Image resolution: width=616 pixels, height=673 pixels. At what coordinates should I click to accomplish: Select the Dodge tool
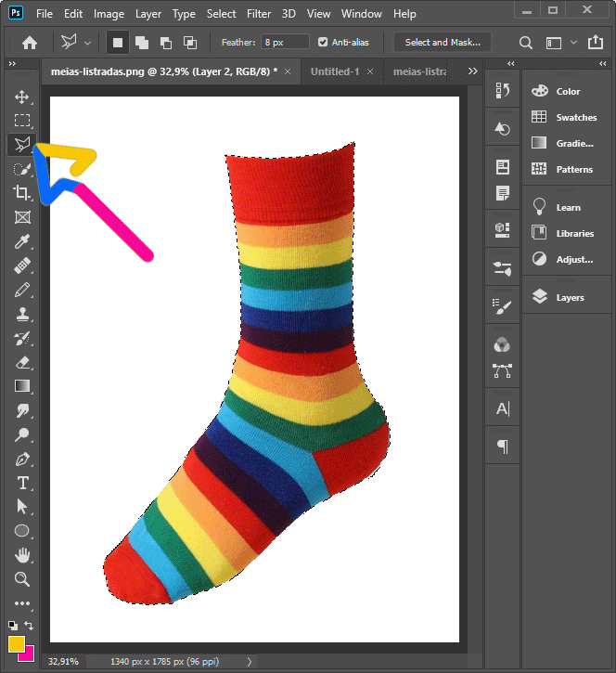[22, 434]
